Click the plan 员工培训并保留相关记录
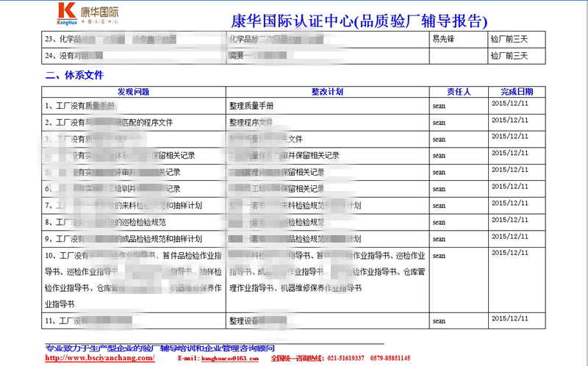Viewport: 588px width, 366px height. click(328, 189)
